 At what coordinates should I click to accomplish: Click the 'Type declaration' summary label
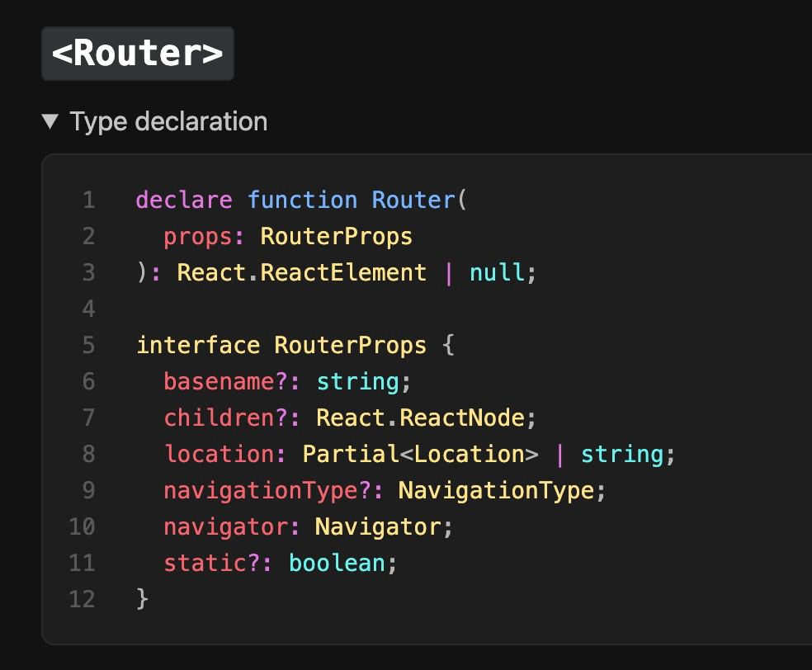pos(169,121)
